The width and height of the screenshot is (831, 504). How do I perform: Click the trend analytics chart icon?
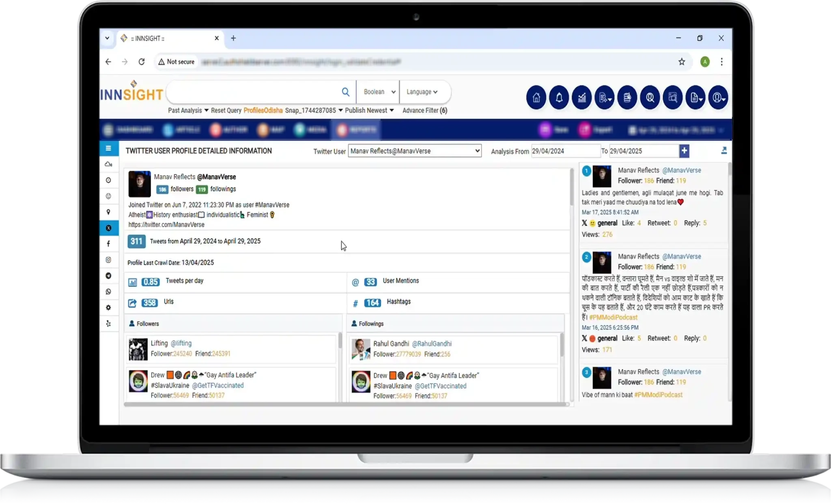pos(581,98)
